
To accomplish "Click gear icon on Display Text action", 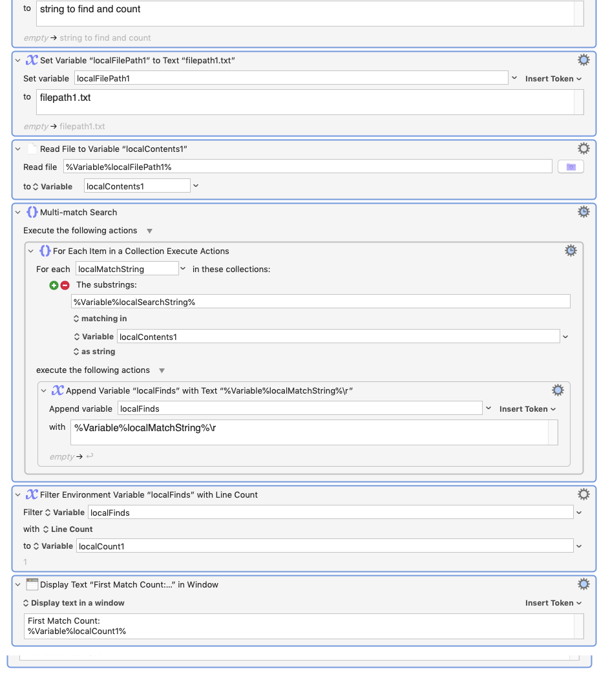I will tap(583, 584).
